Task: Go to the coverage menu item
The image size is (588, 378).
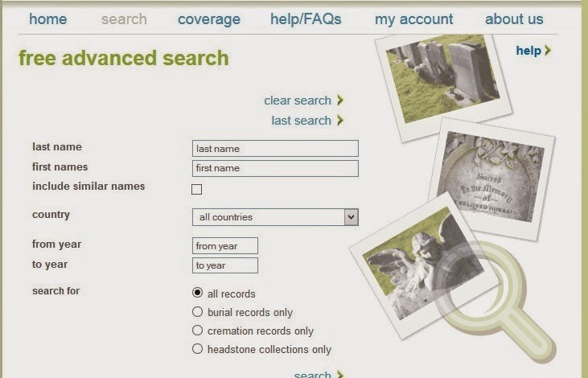Action: [209, 19]
